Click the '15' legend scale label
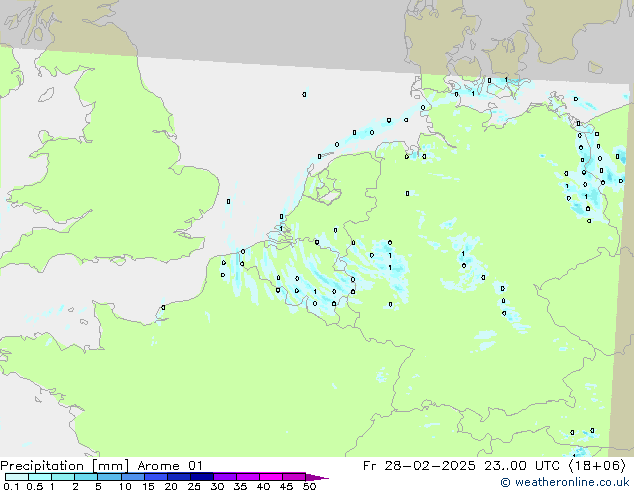Image resolution: width=634 pixels, height=490 pixels. click(x=148, y=486)
